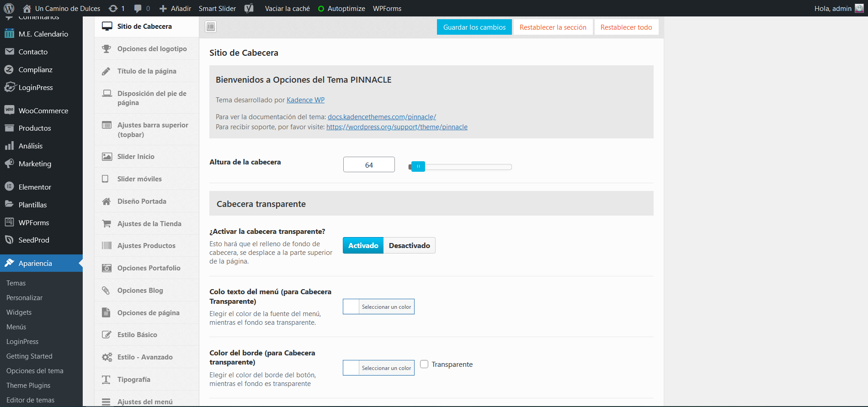The width and height of the screenshot is (868, 407).
Task: Click Vaciar la caché in admin bar
Action: [287, 8]
